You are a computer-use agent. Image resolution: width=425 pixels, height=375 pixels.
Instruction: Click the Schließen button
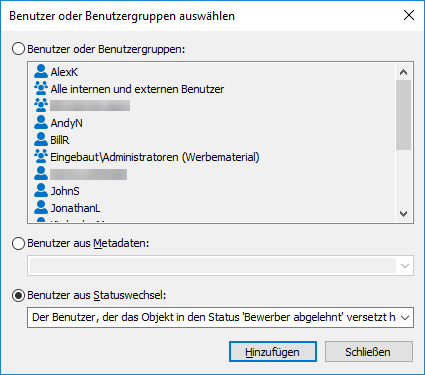pos(369,352)
